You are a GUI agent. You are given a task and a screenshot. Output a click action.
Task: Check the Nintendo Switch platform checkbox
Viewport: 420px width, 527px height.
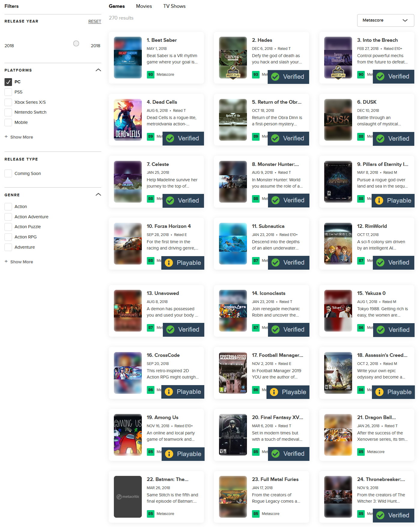pyautogui.click(x=8, y=112)
